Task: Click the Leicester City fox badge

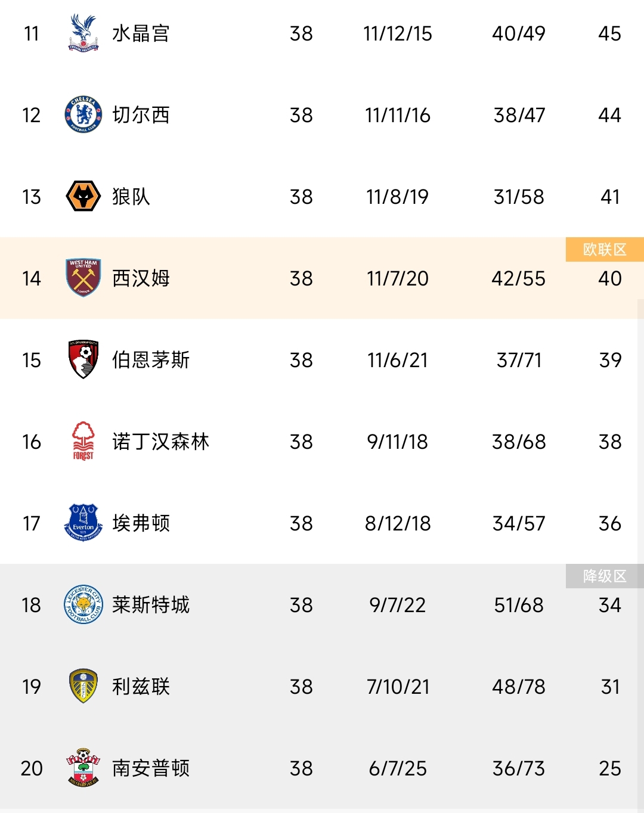Action: 83,604
